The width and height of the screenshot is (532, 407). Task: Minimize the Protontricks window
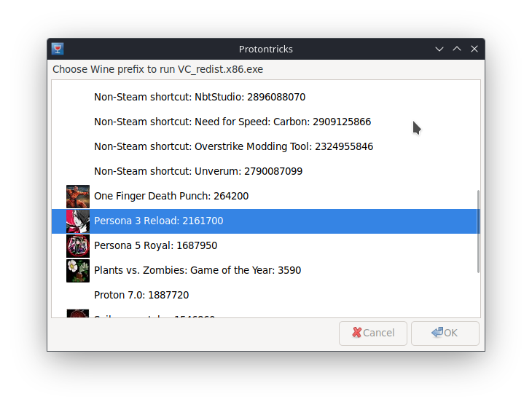click(439, 49)
